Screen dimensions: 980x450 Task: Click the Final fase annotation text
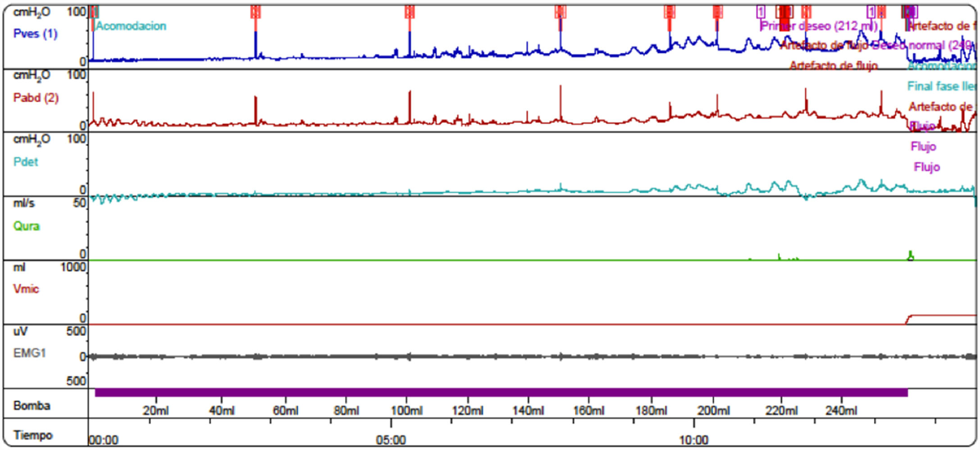pyautogui.click(x=941, y=86)
